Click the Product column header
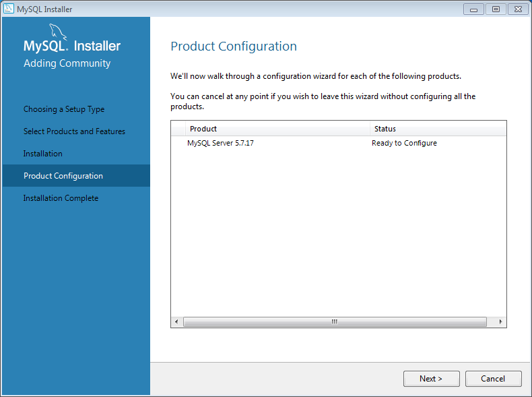Screen dimensions: 532x397 point(277,129)
